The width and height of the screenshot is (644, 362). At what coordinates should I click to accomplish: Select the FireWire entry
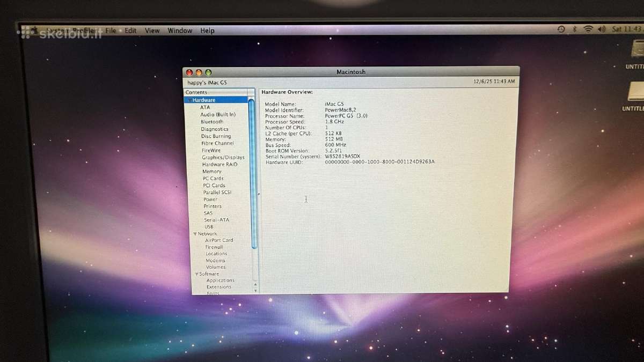(211, 151)
